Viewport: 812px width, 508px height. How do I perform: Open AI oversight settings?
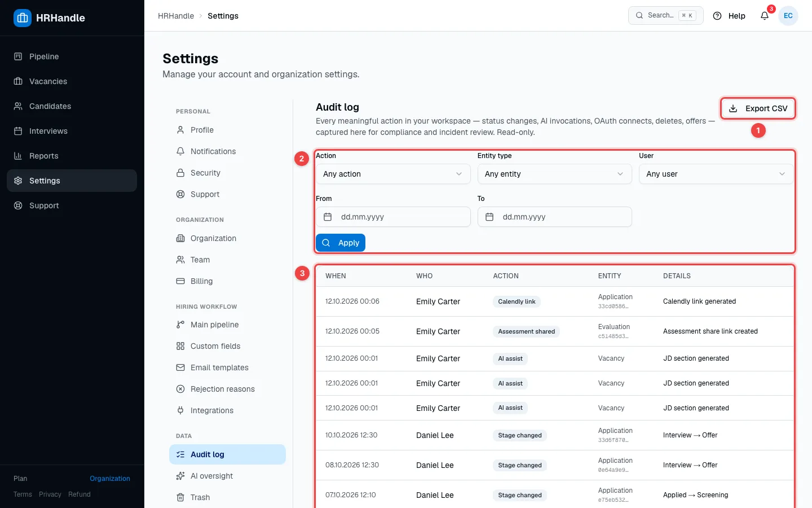[x=227, y=476]
